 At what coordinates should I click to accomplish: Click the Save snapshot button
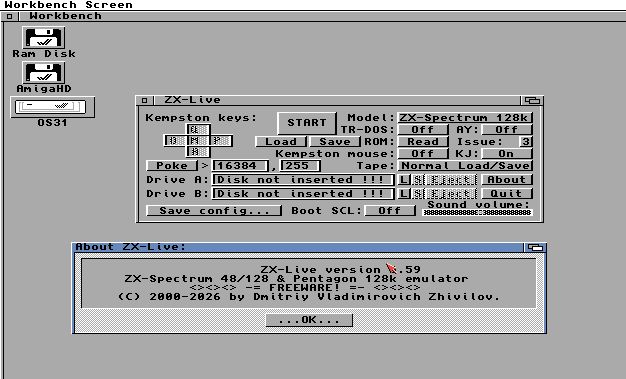pyautogui.click(x=335, y=142)
